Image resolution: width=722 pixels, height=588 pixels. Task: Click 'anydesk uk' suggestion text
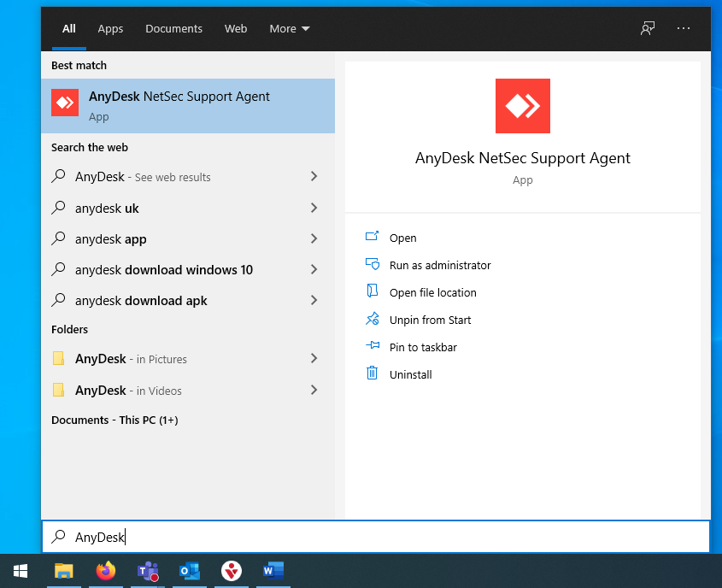pyautogui.click(x=107, y=209)
